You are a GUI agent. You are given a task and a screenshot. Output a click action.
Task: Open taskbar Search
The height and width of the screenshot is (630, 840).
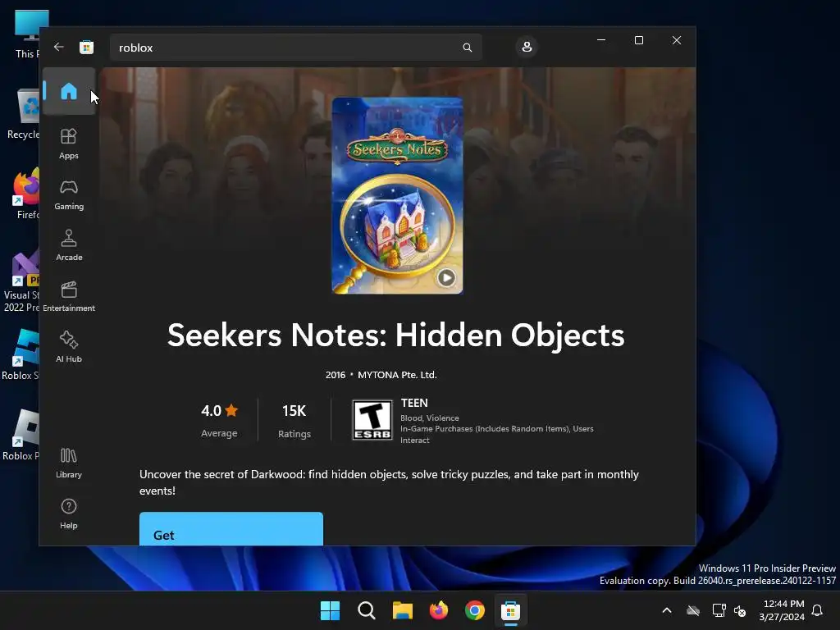click(367, 610)
